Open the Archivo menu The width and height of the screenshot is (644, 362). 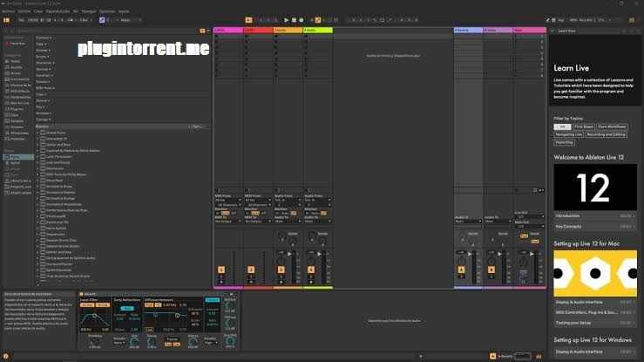(8, 11)
